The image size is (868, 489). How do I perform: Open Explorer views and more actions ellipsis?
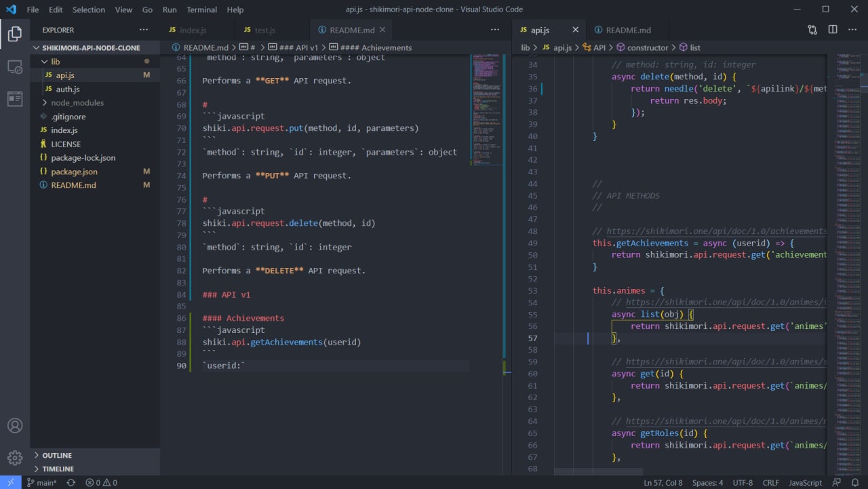tap(144, 30)
